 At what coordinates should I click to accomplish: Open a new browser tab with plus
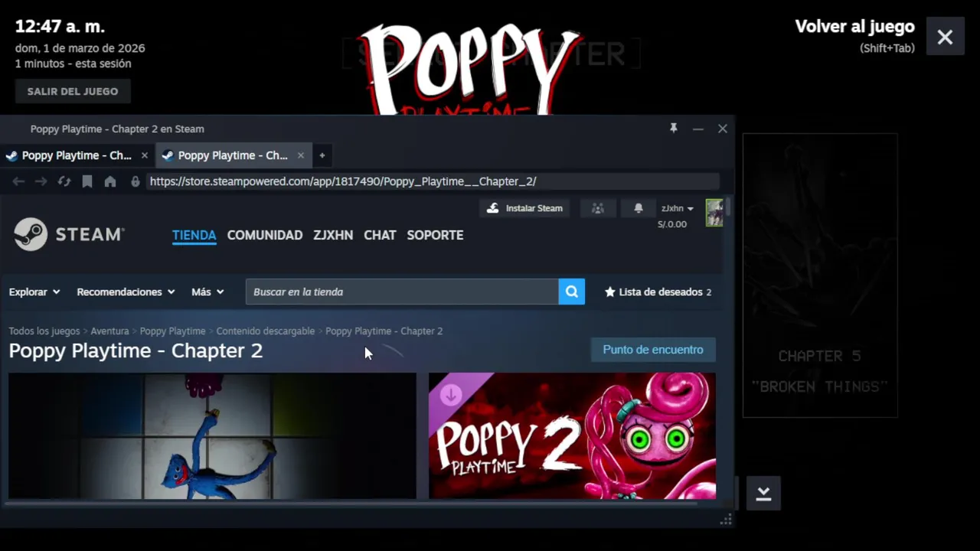[x=322, y=155]
